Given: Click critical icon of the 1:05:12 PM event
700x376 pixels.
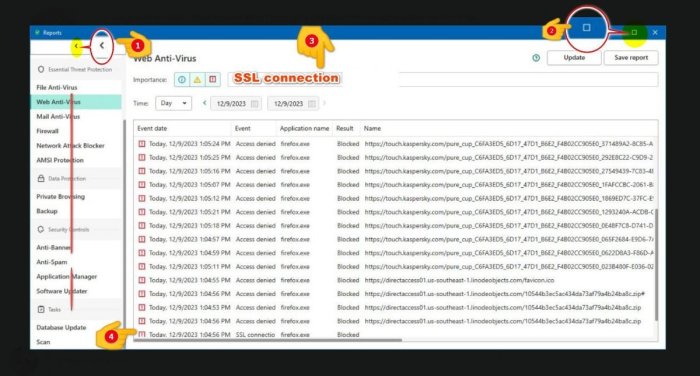Looking at the screenshot, I should [142, 198].
